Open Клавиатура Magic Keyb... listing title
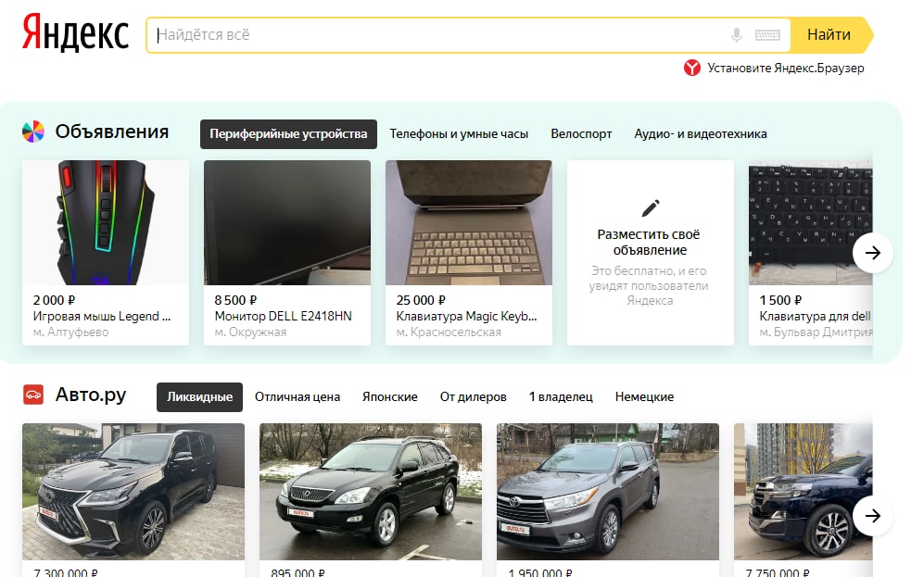The width and height of the screenshot is (924, 577). pos(466,316)
